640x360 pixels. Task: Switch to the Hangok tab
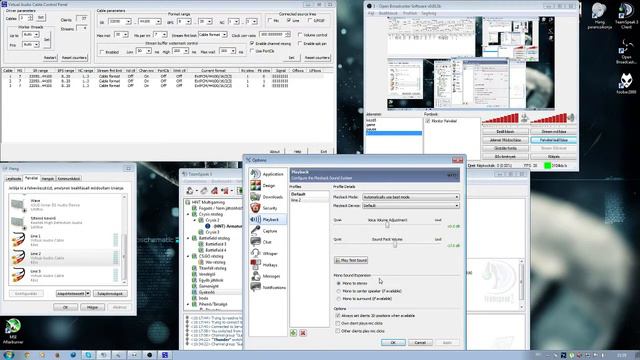point(48,178)
